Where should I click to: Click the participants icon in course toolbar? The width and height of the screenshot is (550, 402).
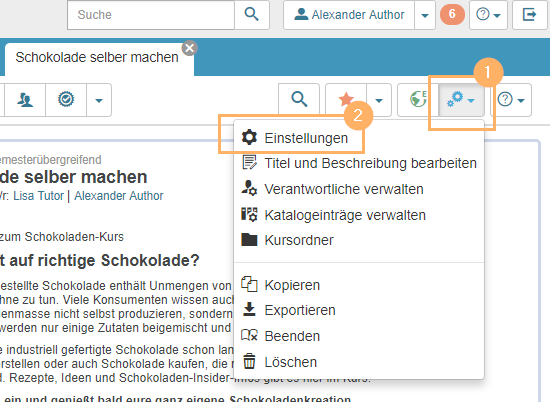(25, 100)
